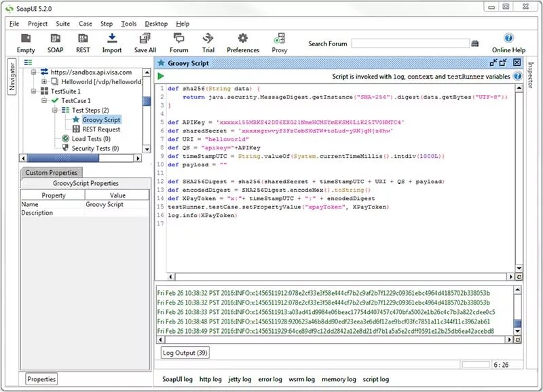Click log output scroll down arrow

pyautogui.click(x=517, y=331)
